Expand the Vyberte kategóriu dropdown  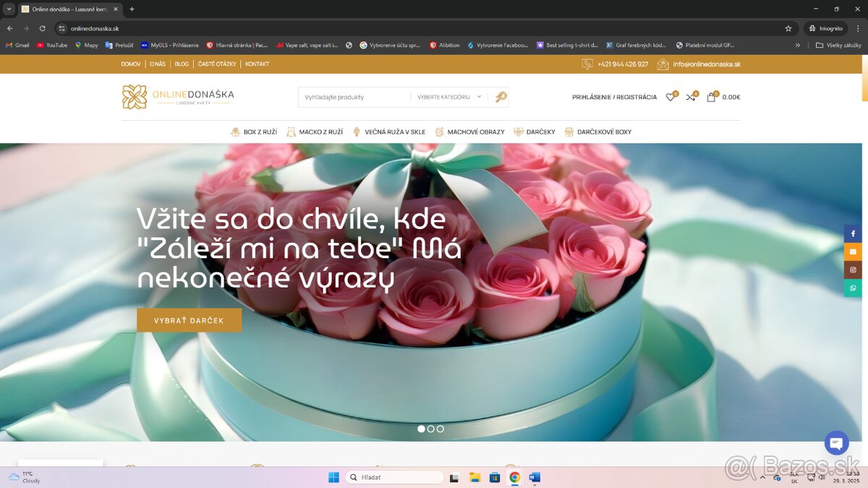point(448,97)
